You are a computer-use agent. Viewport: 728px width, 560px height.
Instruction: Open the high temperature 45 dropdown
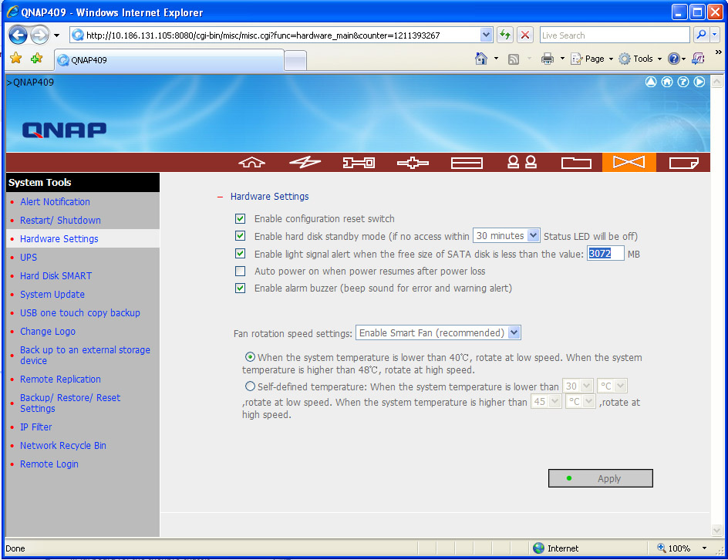coord(546,401)
